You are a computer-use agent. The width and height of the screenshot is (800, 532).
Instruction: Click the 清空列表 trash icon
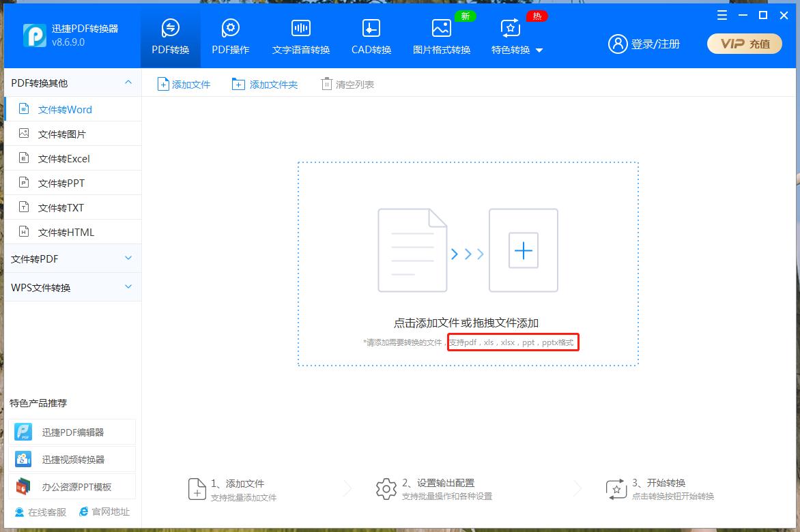pyautogui.click(x=327, y=83)
